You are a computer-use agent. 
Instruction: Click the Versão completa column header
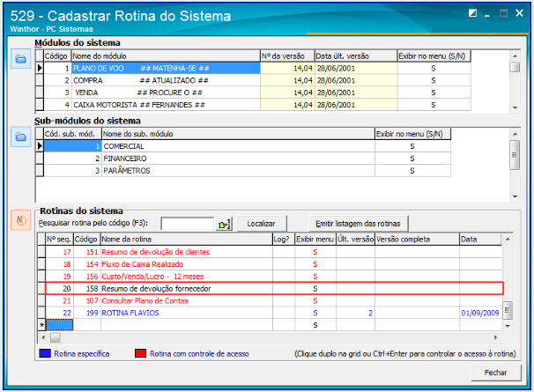[417, 240]
